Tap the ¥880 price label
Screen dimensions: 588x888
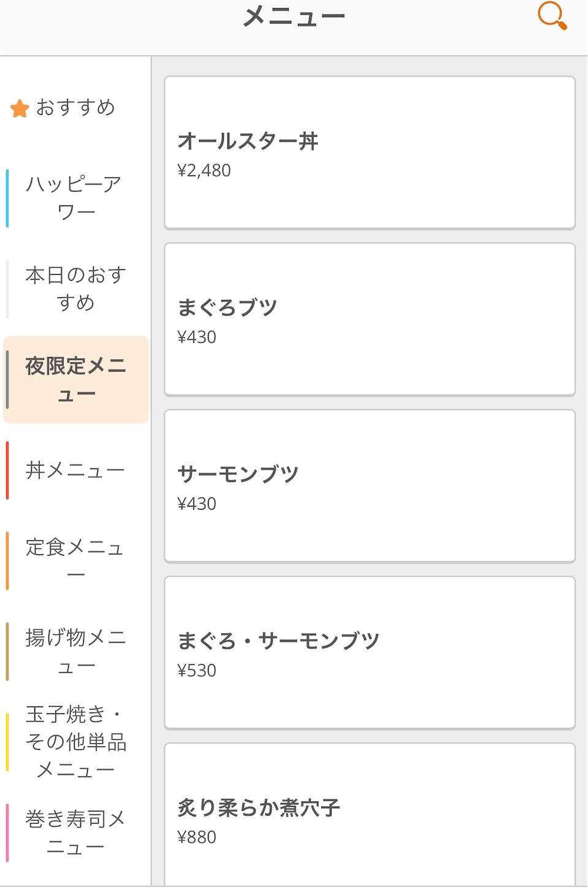197,837
